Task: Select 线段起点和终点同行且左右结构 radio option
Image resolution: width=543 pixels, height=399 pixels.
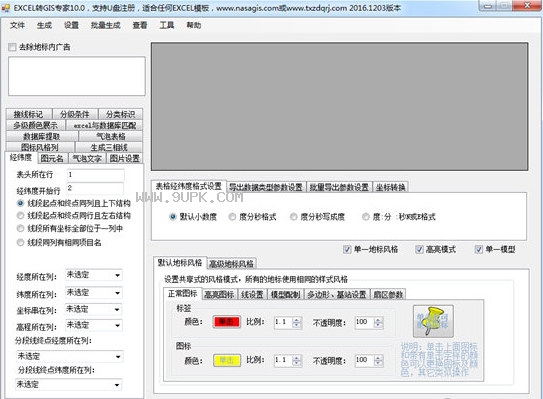Action: (x=20, y=216)
